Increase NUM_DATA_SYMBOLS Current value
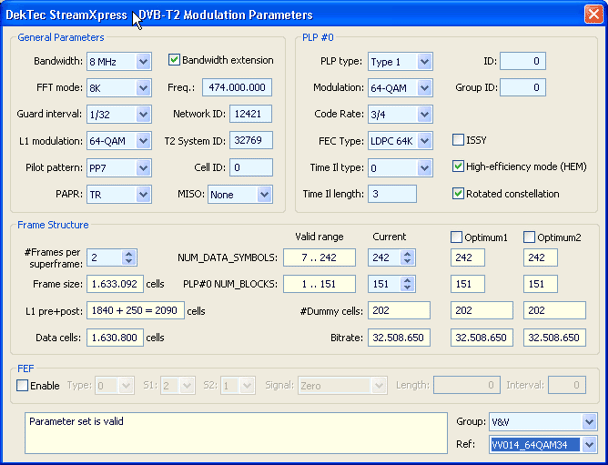This screenshot has width=608, height=465. (407, 254)
